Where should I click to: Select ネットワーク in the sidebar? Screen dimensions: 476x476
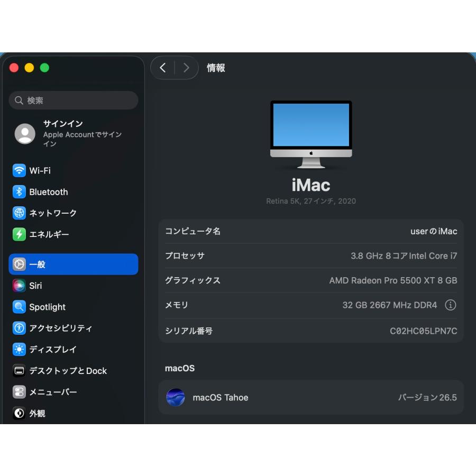coord(74,213)
